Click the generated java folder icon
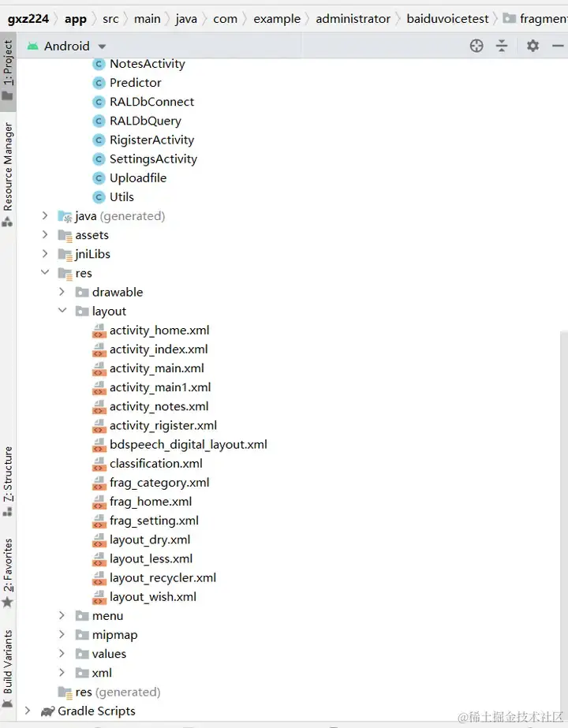Viewport: 568px width, 728px height. pos(65,216)
